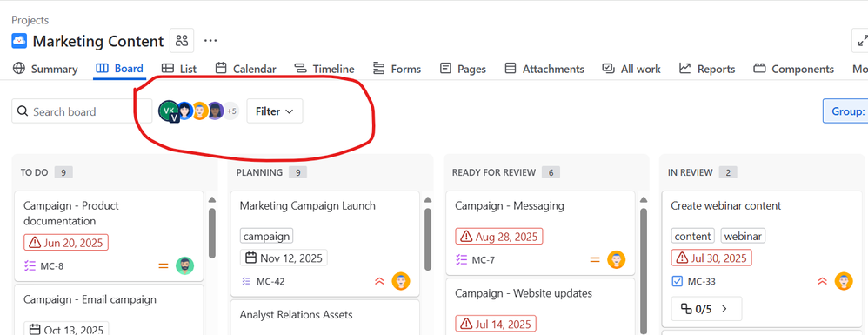Open the Timeline tab
The image size is (868, 335).
pos(324,69)
